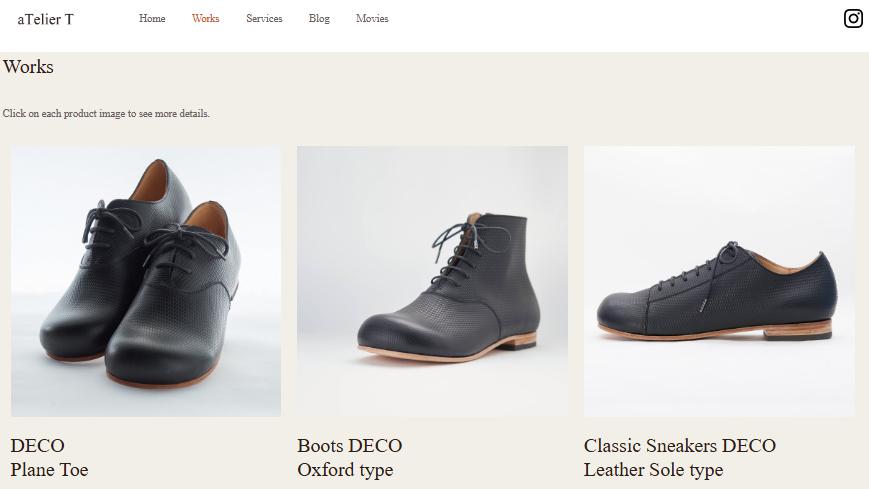Click the 'Plane Toe' caption text
The height and width of the screenshot is (489, 869).
point(49,470)
